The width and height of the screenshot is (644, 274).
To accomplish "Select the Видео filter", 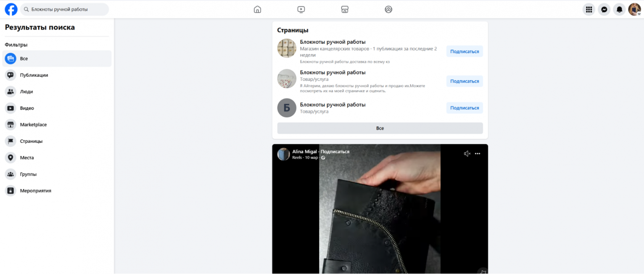I will pyautogui.click(x=57, y=108).
